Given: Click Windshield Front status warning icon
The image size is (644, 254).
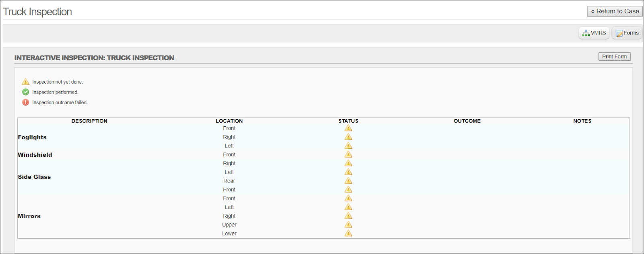Looking at the screenshot, I should tap(348, 155).
